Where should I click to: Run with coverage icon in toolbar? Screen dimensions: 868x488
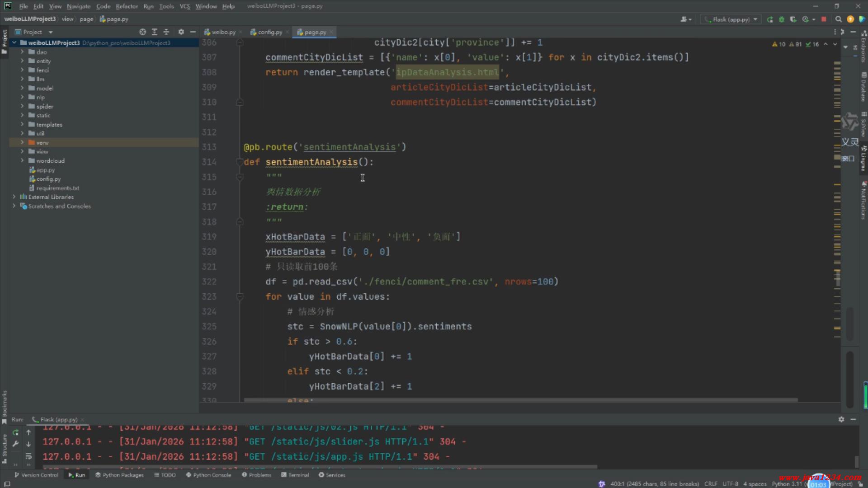pyautogui.click(x=793, y=19)
